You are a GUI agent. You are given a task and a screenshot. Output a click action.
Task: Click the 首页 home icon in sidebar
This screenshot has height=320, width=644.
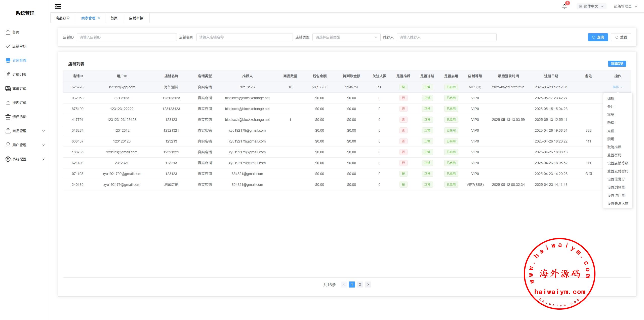coord(8,32)
